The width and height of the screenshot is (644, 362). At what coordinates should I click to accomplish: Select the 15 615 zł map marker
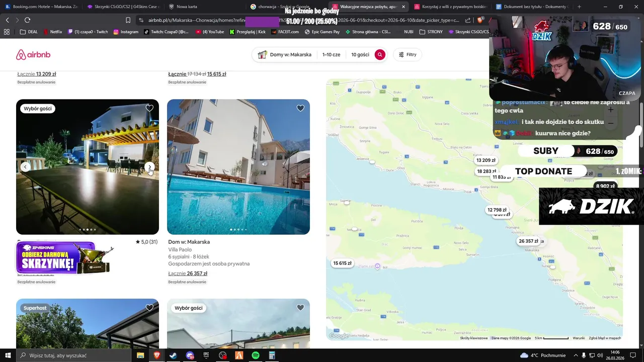coord(342,263)
